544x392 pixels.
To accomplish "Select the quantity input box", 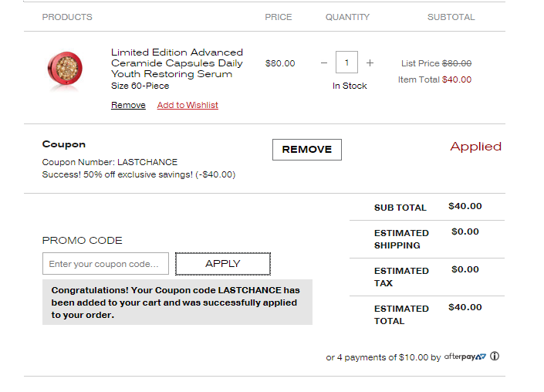I will click(346, 62).
